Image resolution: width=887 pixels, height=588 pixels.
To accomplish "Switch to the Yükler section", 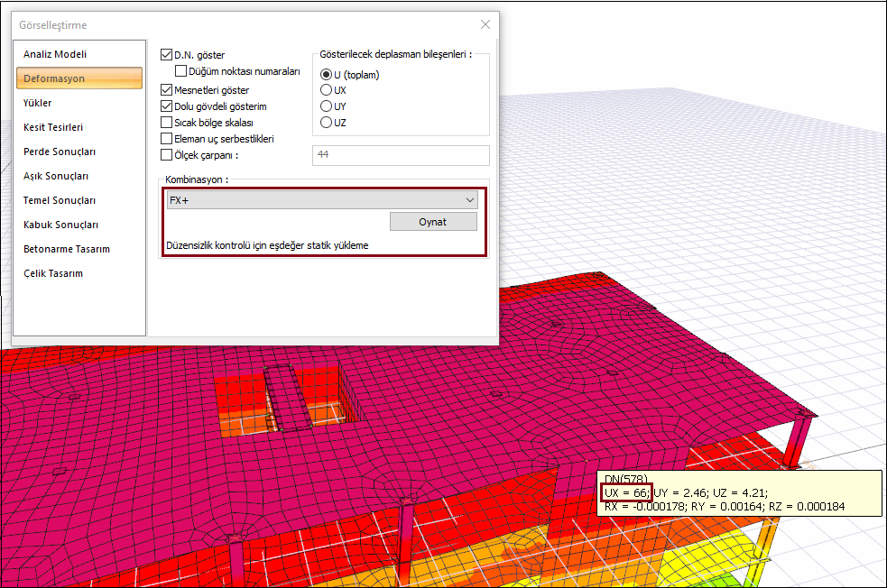I will (x=38, y=103).
